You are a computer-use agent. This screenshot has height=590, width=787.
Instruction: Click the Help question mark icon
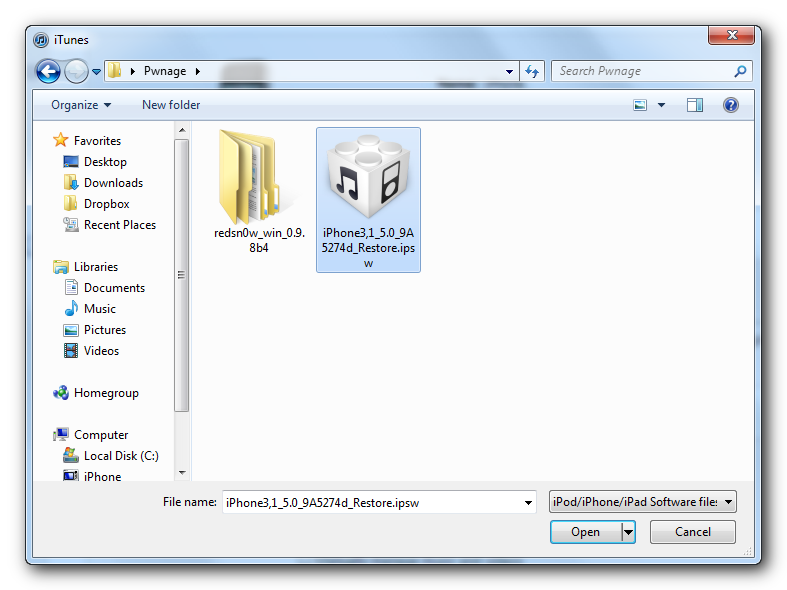pos(731,105)
